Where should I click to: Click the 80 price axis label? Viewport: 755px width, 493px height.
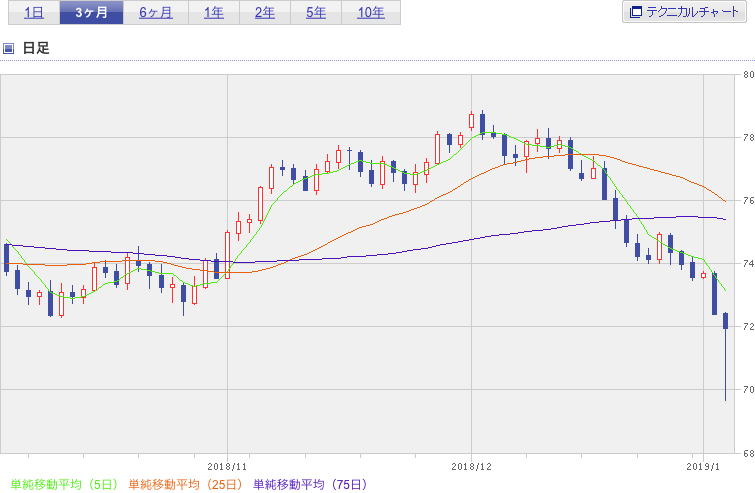click(748, 75)
